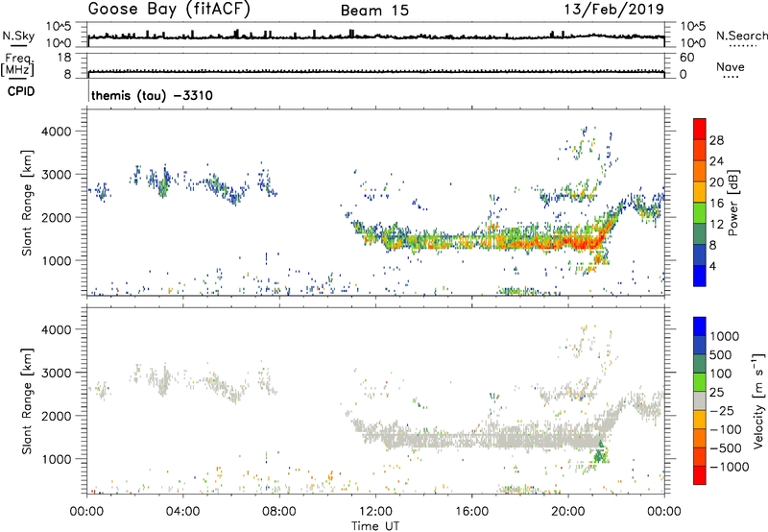Click the 100 label on the Velocity colorbar

(721, 374)
